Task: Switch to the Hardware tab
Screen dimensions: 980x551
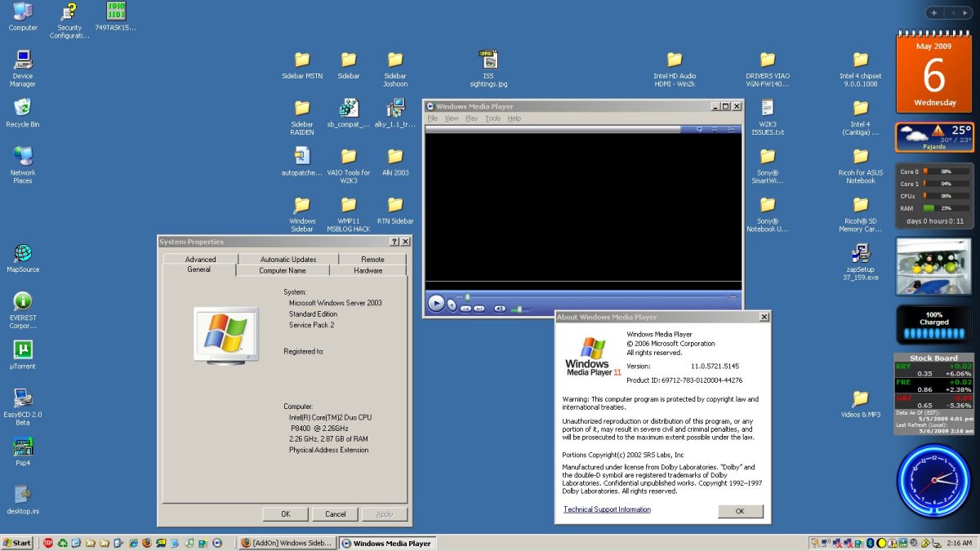Action: (x=368, y=270)
